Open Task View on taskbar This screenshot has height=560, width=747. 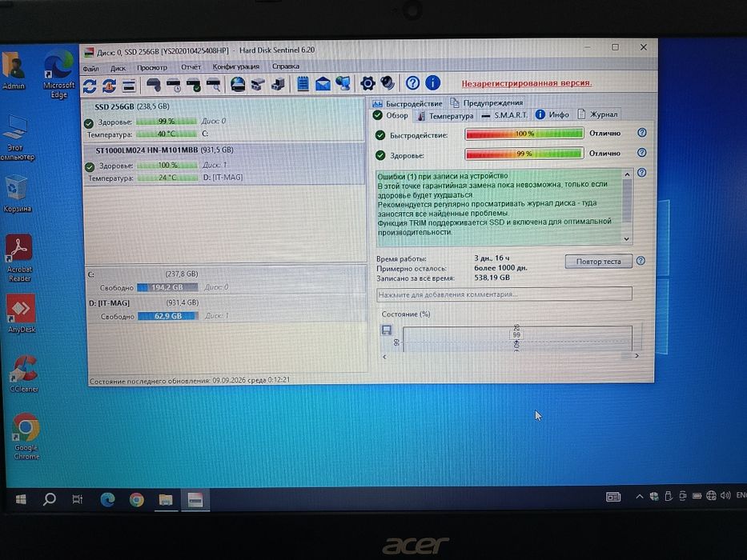click(x=77, y=499)
